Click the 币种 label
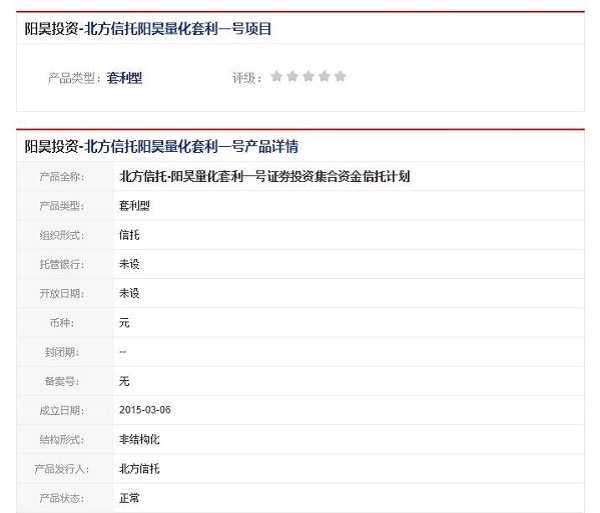 click(x=62, y=323)
